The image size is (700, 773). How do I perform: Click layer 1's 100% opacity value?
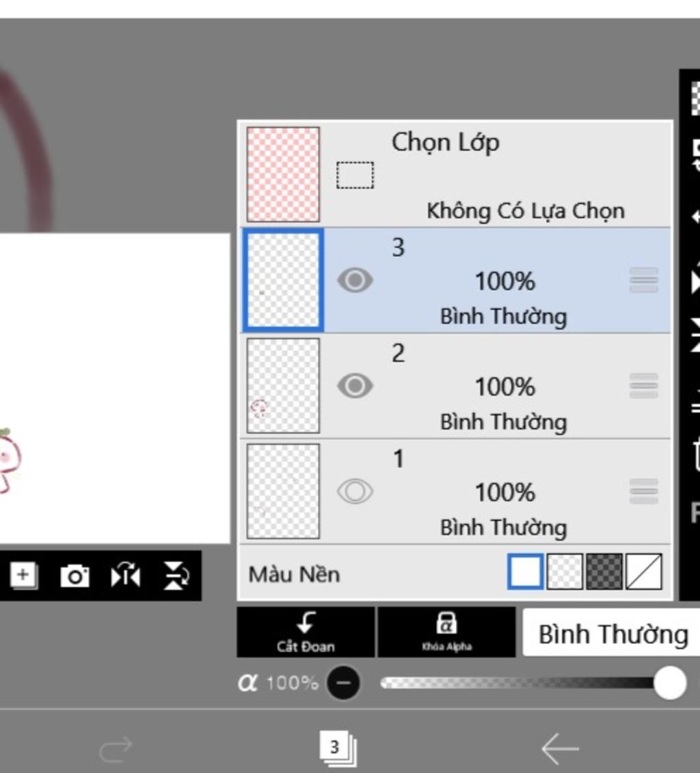(x=504, y=493)
